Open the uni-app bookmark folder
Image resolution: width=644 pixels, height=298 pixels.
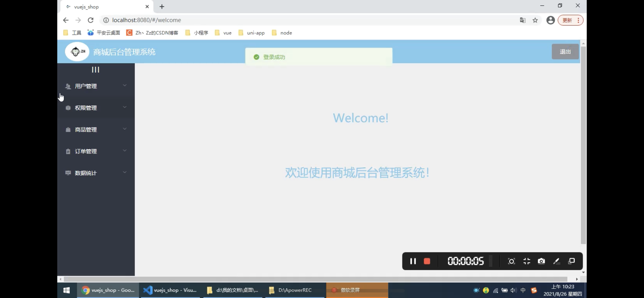pyautogui.click(x=252, y=33)
